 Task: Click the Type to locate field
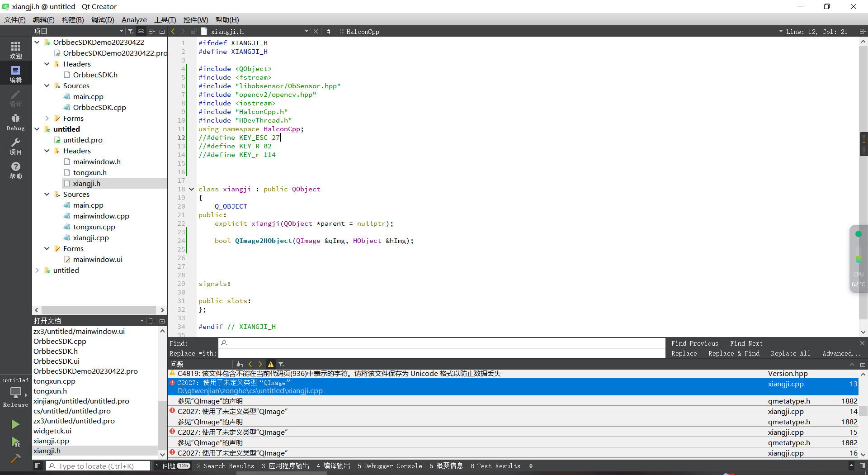(99, 465)
